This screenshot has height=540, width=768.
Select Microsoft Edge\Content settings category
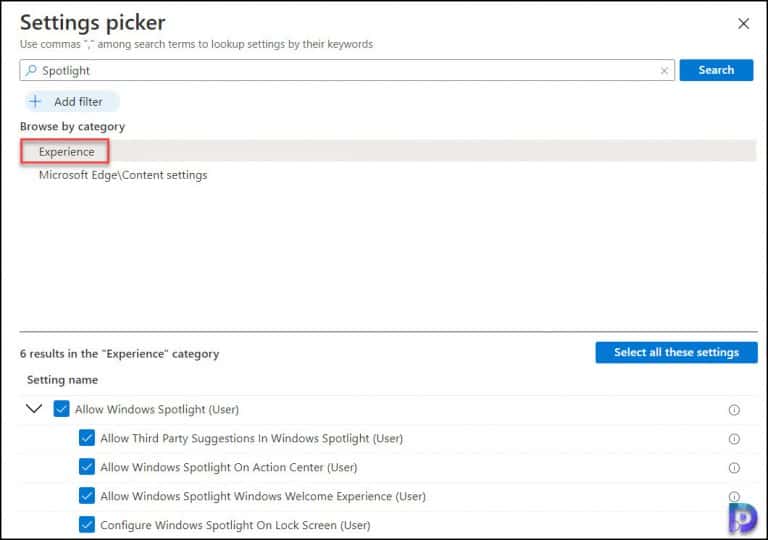pyautogui.click(x=123, y=175)
